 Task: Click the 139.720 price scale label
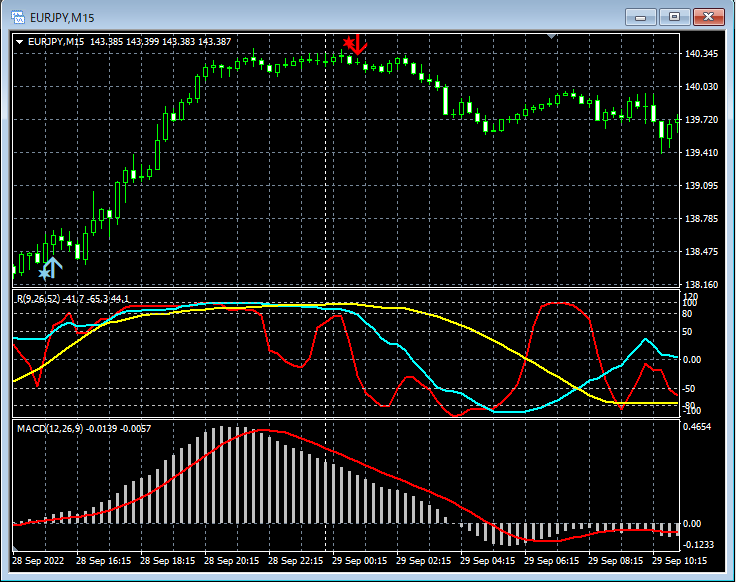click(701, 119)
